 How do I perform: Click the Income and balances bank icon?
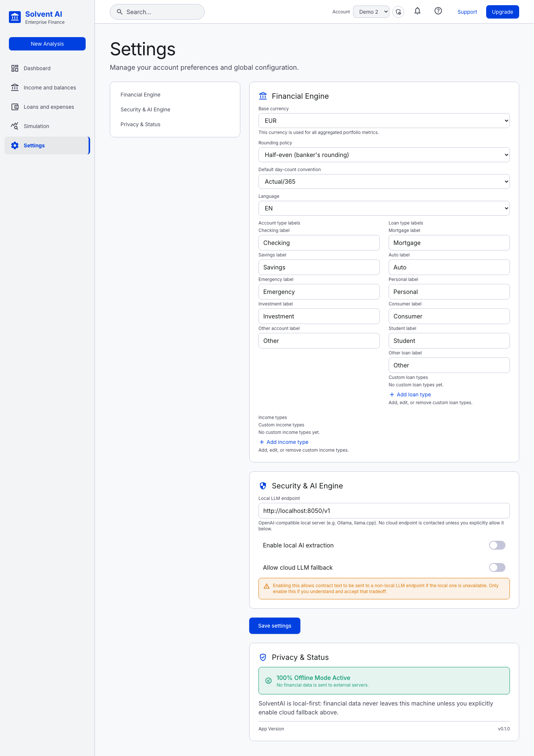[15, 88]
